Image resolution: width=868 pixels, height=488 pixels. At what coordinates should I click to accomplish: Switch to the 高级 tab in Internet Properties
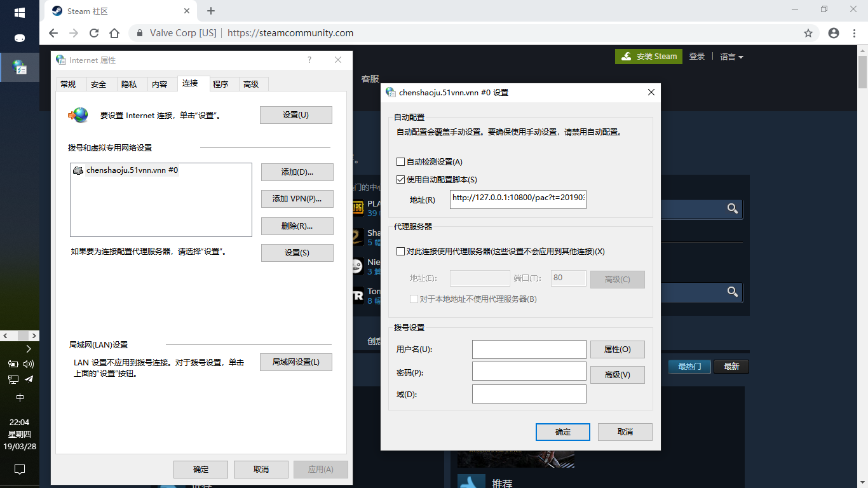pyautogui.click(x=252, y=83)
